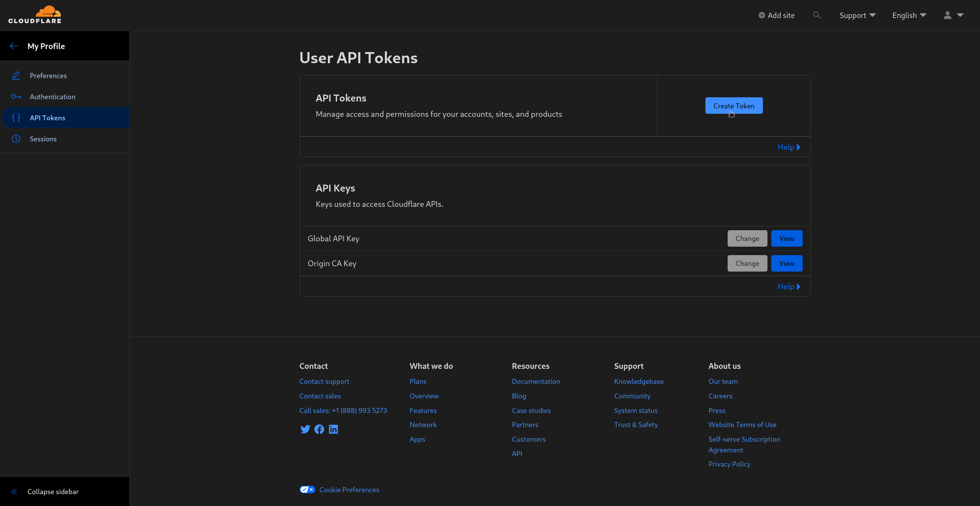Open Website Terms of Use link

click(x=743, y=424)
